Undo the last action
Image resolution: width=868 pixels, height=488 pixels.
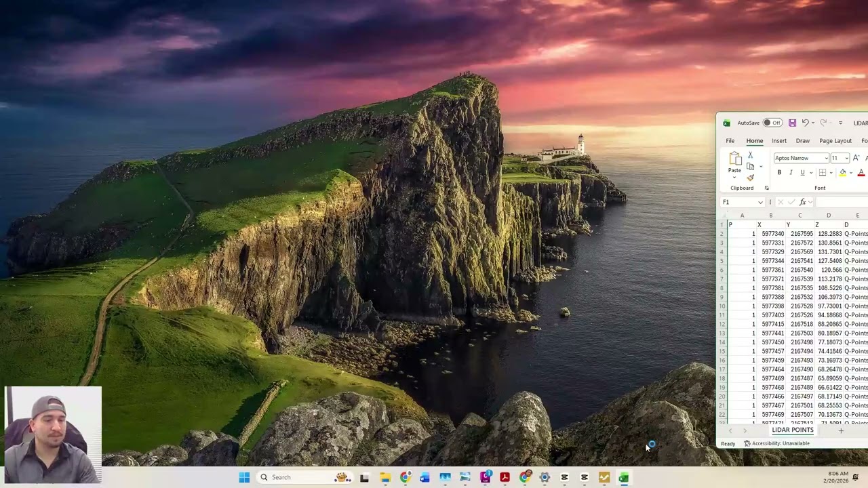click(x=805, y=123)
